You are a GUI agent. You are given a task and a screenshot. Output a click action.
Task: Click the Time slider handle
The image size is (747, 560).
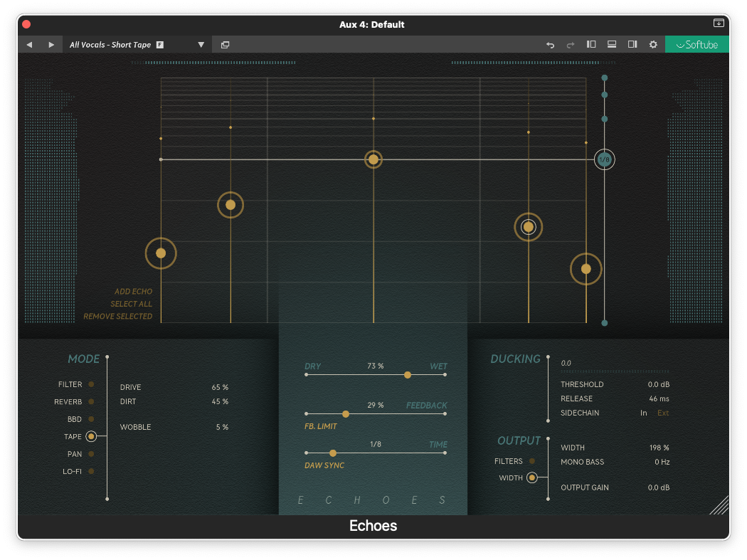coord(333,453)
